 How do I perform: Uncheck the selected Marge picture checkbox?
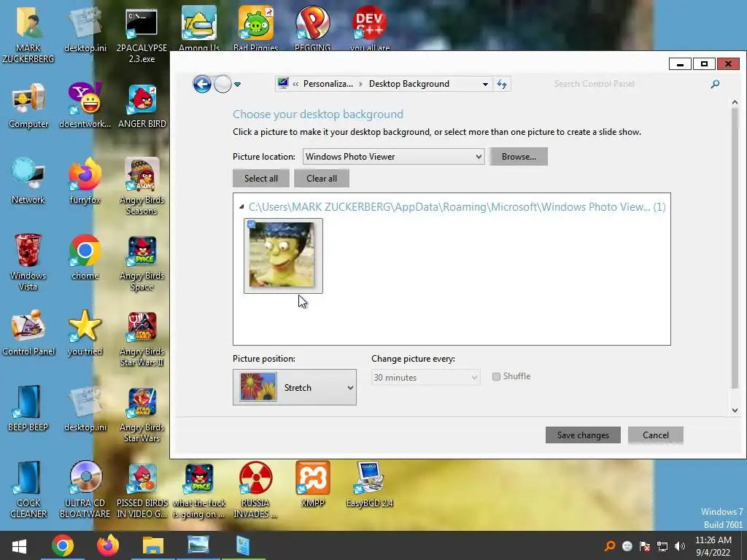click(252, 225)
